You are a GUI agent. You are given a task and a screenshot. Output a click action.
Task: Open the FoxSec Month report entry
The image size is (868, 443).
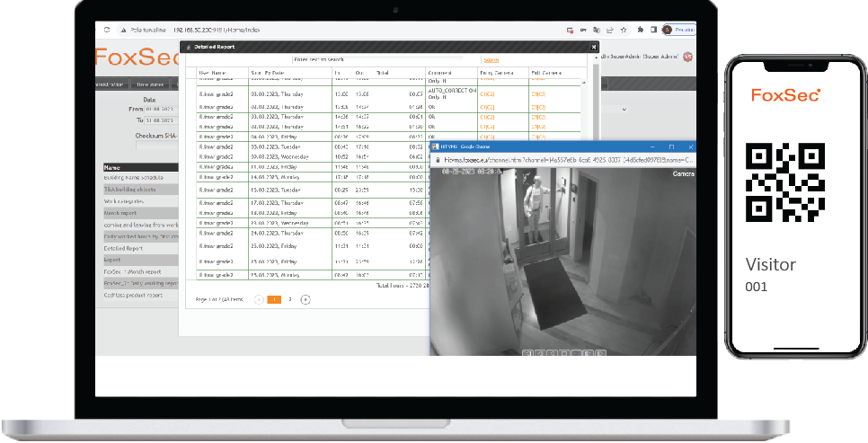coord(132,272)
